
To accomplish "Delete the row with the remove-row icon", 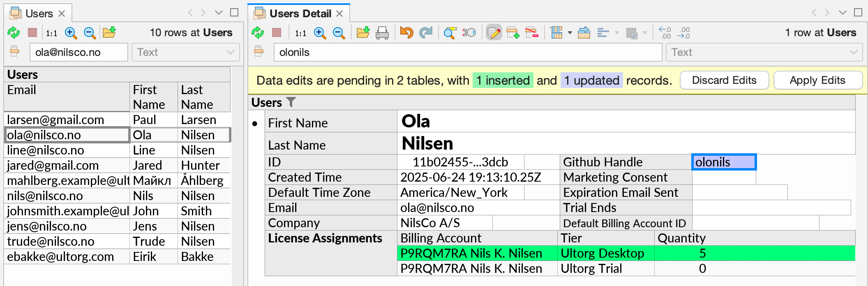I will tap(532, 32).
